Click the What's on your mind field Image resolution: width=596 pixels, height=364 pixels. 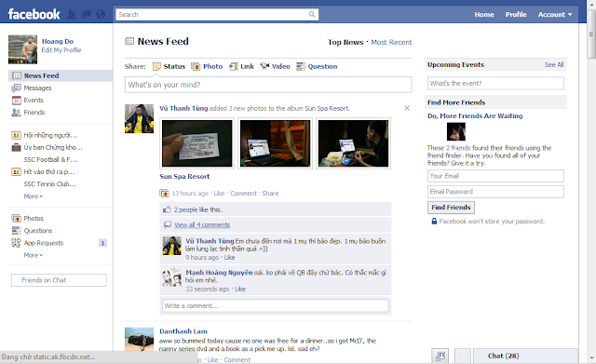point(268,85)
